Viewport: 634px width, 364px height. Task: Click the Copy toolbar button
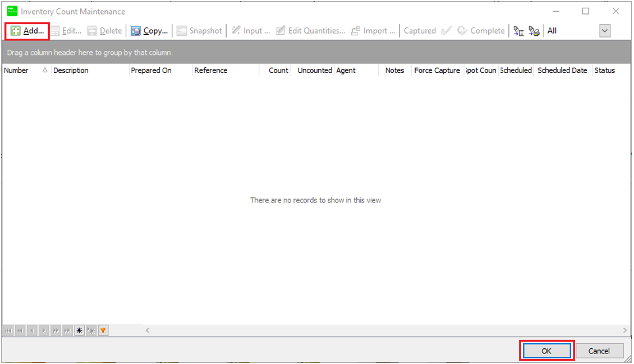pos(149,31)
